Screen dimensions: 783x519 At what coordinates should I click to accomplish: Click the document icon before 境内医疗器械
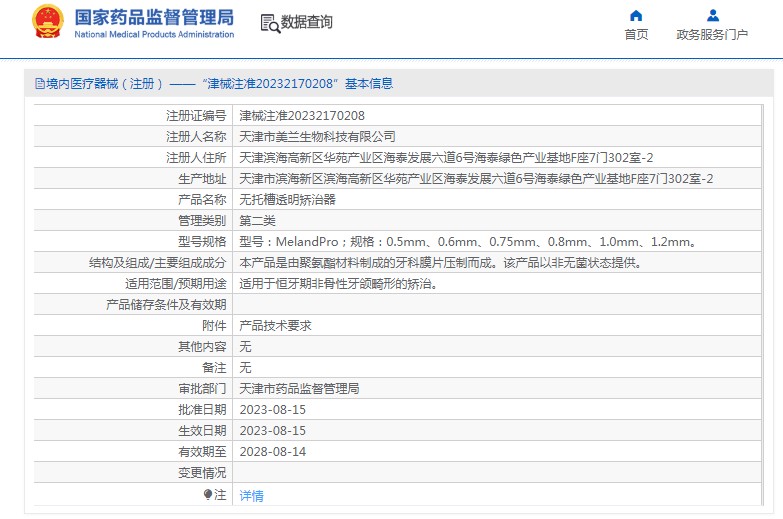pyautogui.click(x=40, y=83)
